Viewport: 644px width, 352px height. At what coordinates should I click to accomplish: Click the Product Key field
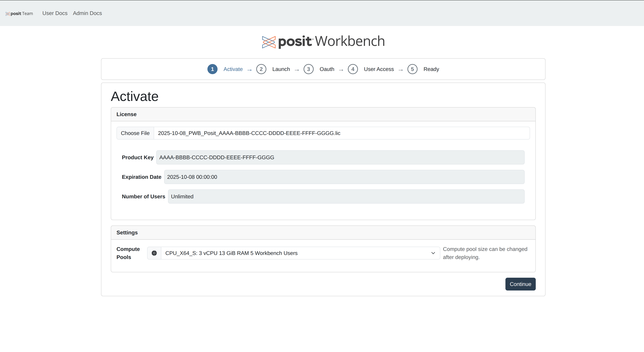(x=340, y=158)
